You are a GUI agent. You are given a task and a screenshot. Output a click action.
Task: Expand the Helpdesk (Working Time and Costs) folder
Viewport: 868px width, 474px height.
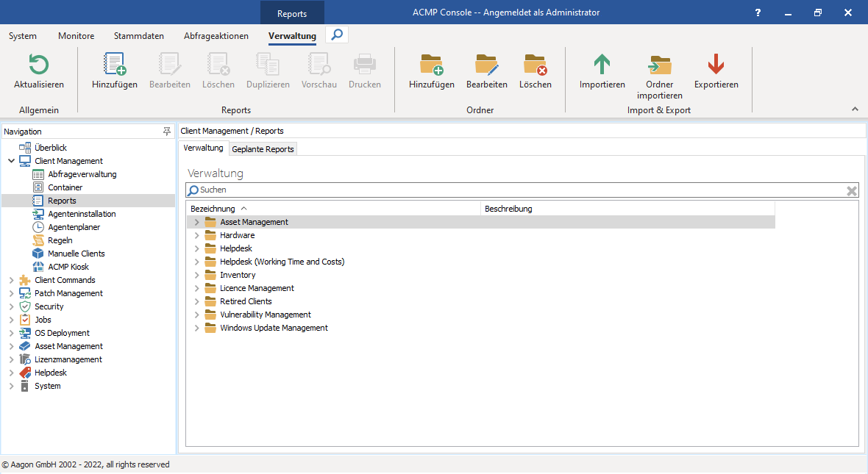(x=196, y=262)
